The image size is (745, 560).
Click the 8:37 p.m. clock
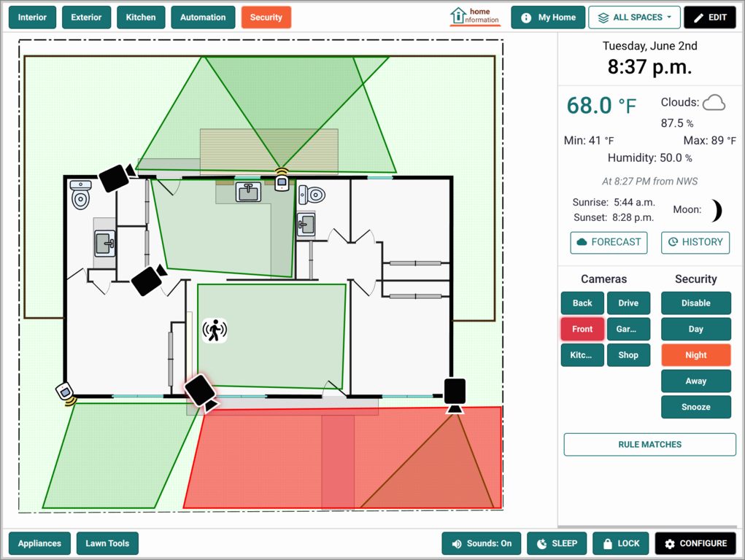coord(649,67)
